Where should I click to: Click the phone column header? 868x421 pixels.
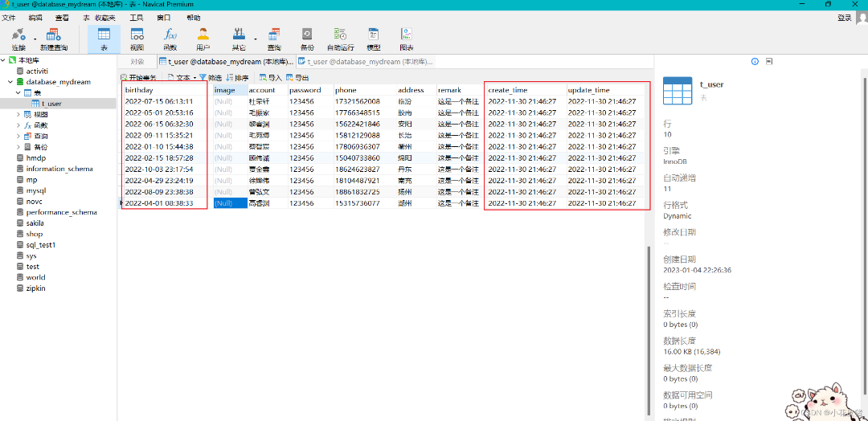[364, 90]
